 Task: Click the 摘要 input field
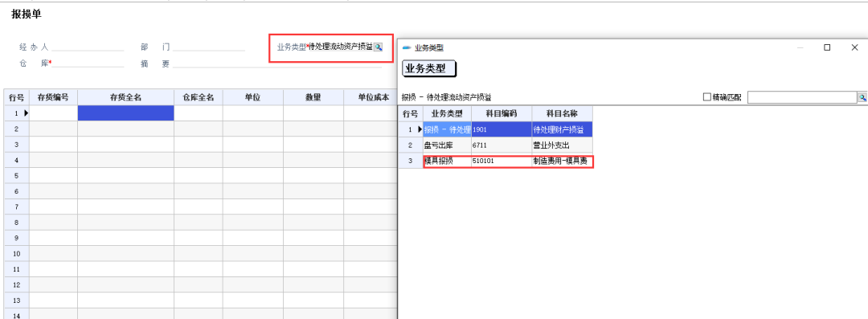click(276, 63)
